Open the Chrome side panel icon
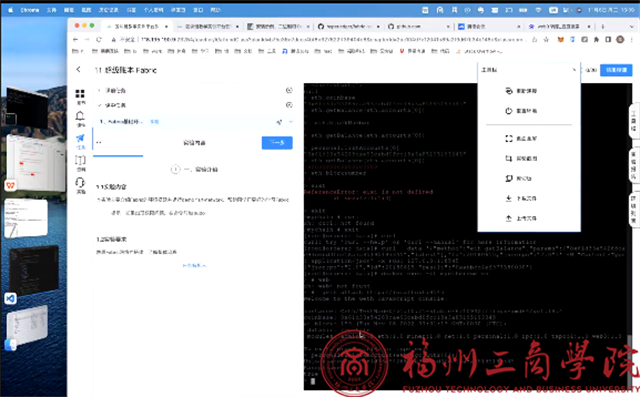 (608, 40)
